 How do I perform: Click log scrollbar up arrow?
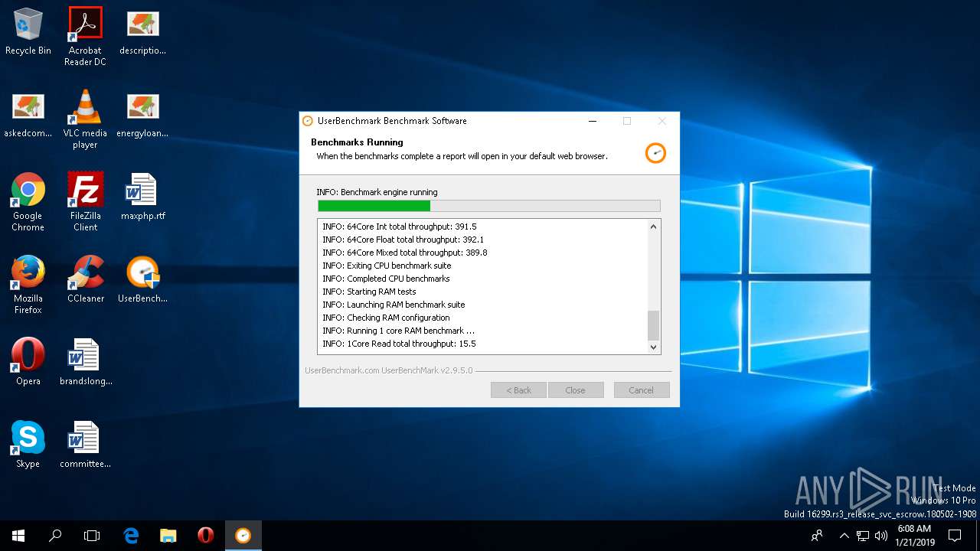tap(653, 227)
